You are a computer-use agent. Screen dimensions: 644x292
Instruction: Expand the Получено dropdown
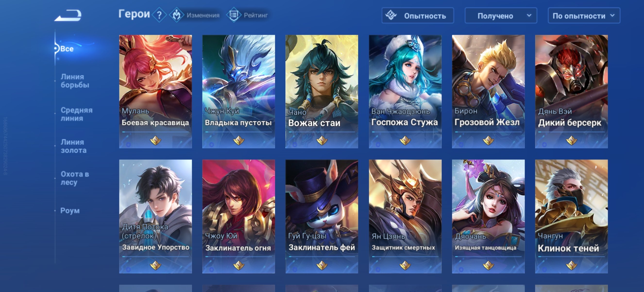pyautogui.click(x=501, y=16)
